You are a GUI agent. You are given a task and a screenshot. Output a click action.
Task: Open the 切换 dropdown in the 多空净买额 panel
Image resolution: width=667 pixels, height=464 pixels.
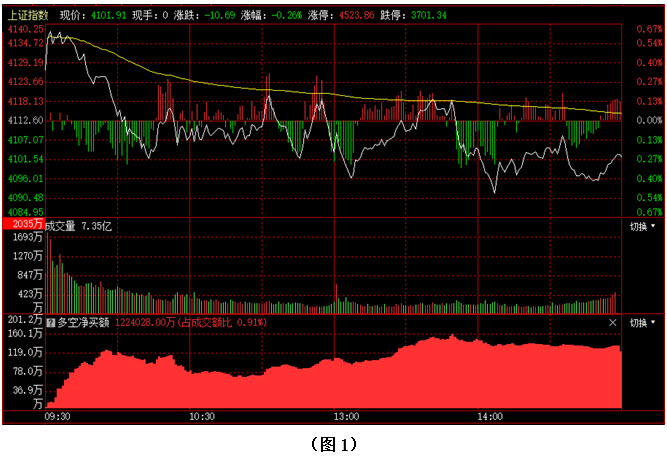tap(643, 323)
